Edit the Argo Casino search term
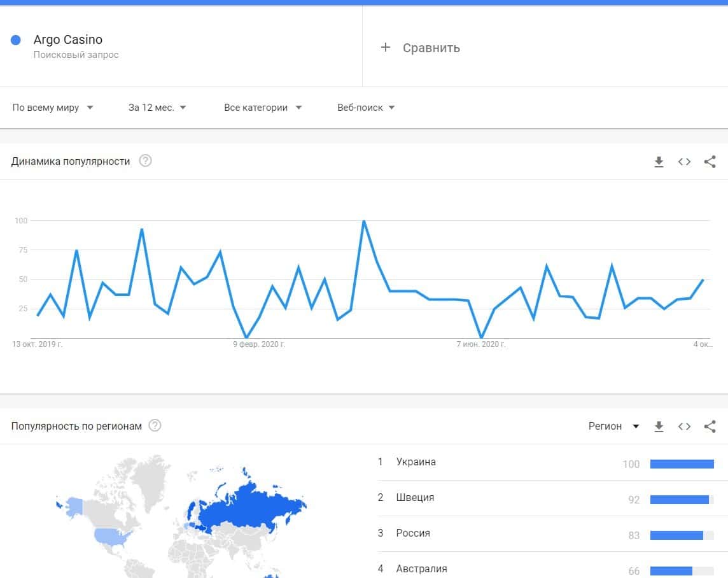Viewport: 728px width, 578px height. click(x=68, y=40)
